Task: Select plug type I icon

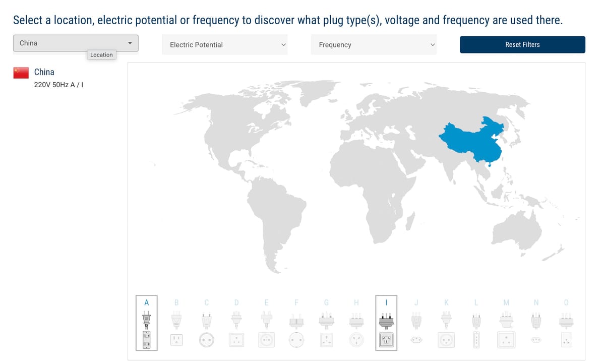Action: pyautogui.click(x=386, y=323)
